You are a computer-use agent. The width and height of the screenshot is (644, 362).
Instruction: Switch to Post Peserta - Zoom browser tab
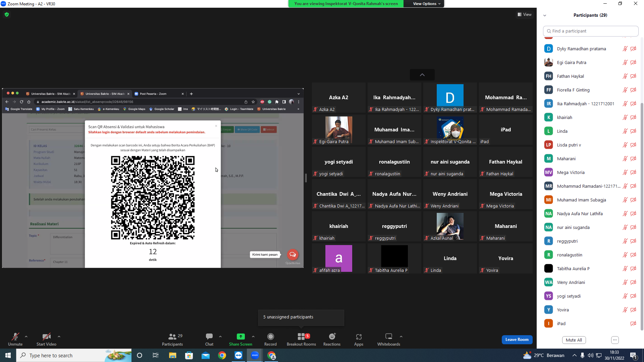[x=159, y=94]
